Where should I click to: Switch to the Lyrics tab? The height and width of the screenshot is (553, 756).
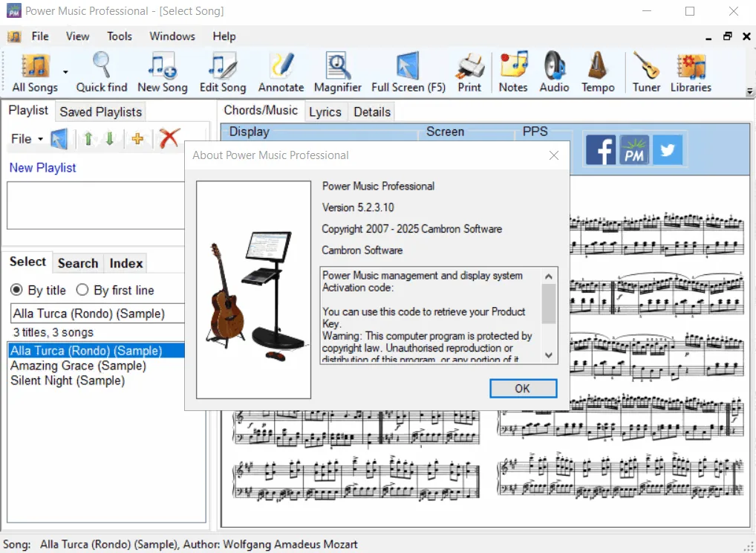325,112
